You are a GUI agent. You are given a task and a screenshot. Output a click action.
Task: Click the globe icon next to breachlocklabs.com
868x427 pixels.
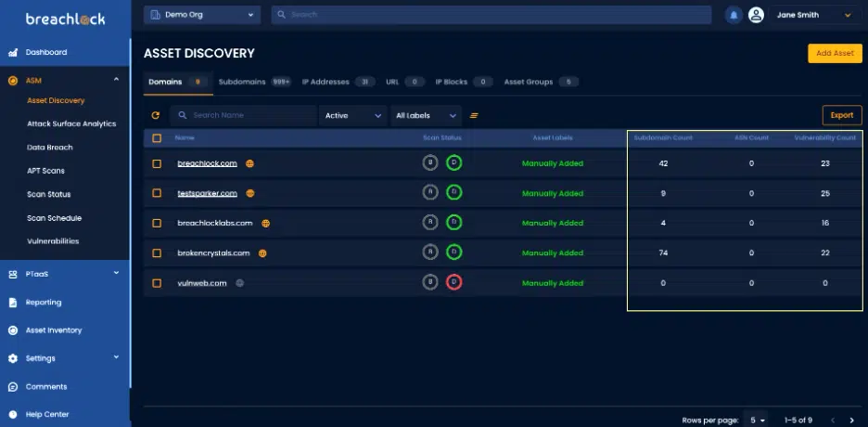point(266,223)
